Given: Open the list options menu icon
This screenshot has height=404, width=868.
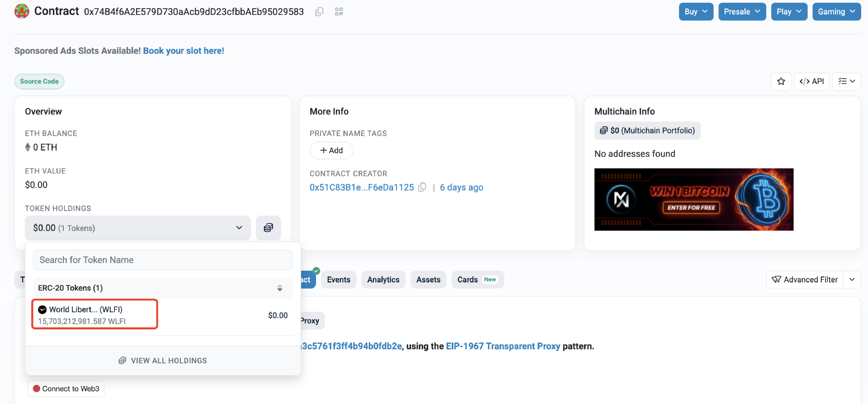Looking at the screenshot, I should (x=846, y=81).
